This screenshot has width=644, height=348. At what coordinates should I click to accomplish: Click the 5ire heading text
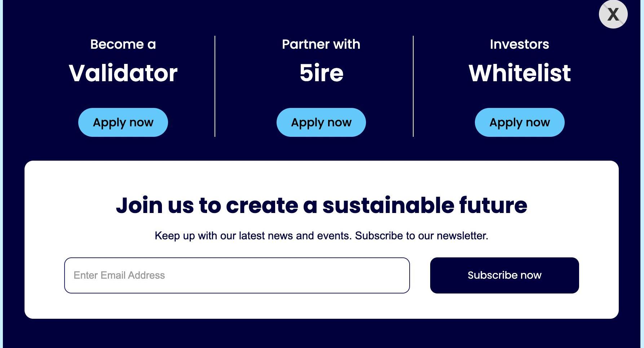[x=321, y=73]
